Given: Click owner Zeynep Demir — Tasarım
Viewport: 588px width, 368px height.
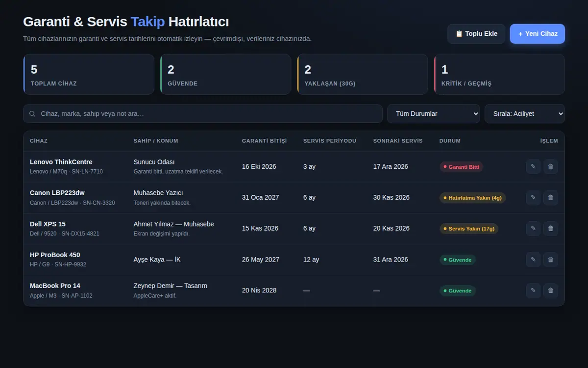Looking at the screenshot, I should (171, 286).
